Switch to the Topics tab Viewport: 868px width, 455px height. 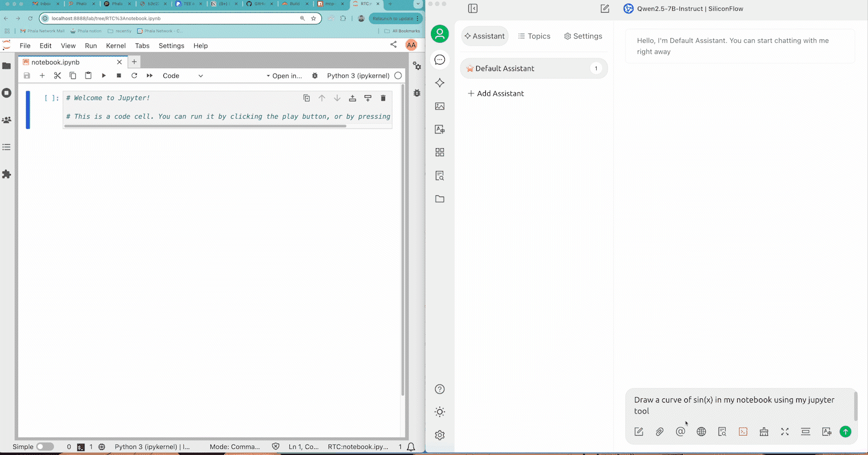tap(534, 36)
